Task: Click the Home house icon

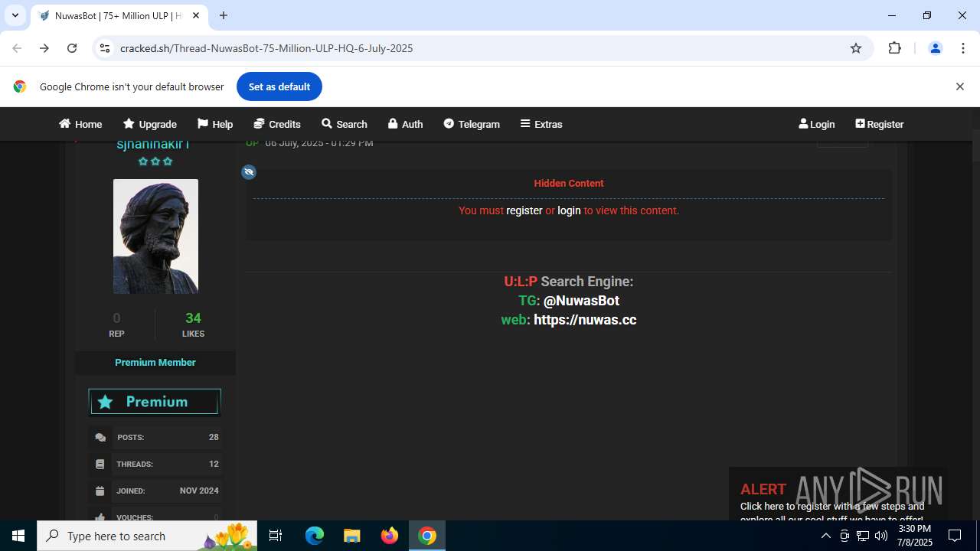Action: click(64, 124)
